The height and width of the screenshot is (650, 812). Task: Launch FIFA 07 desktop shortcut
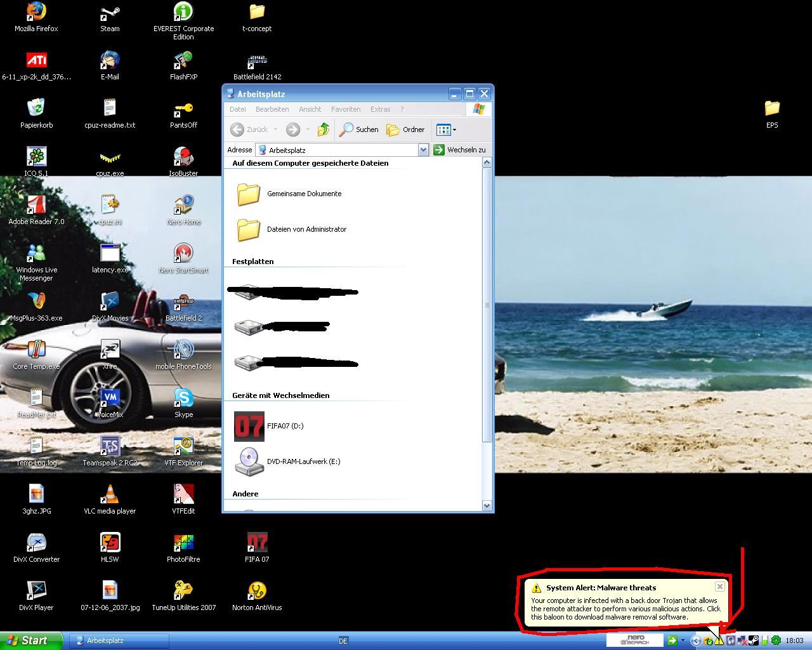(x=257, y=548)
